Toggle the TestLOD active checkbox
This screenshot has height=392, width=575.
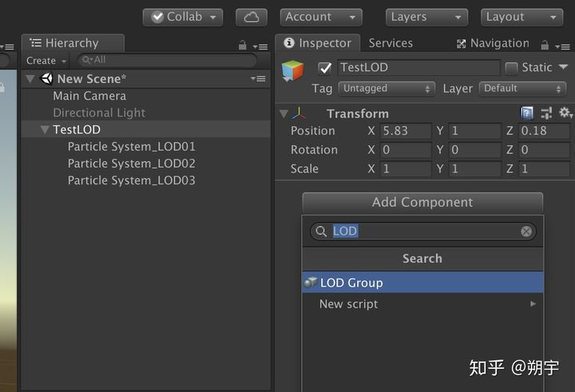[324, 68]
